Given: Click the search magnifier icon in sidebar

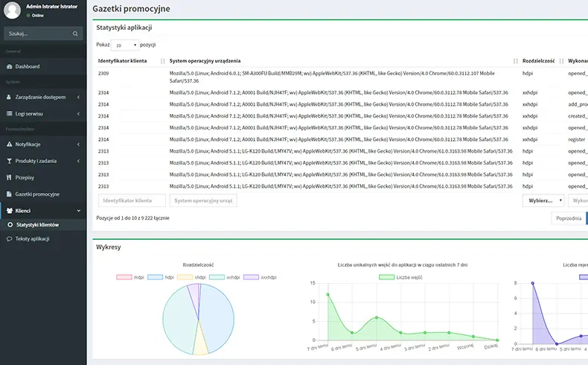Looking at the screenshot, I should [x=76, y=34].
